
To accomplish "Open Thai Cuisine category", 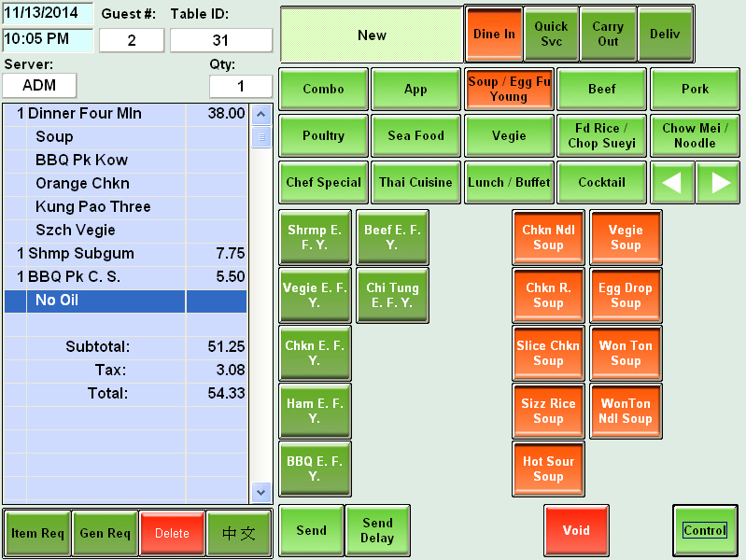I will 415,183.
